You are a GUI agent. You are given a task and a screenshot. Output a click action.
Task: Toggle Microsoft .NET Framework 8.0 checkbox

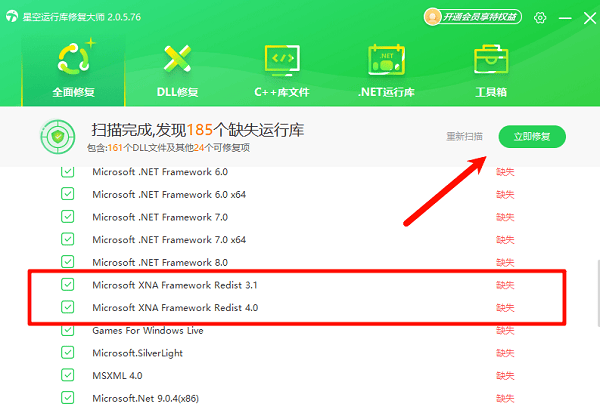(68, 262)
